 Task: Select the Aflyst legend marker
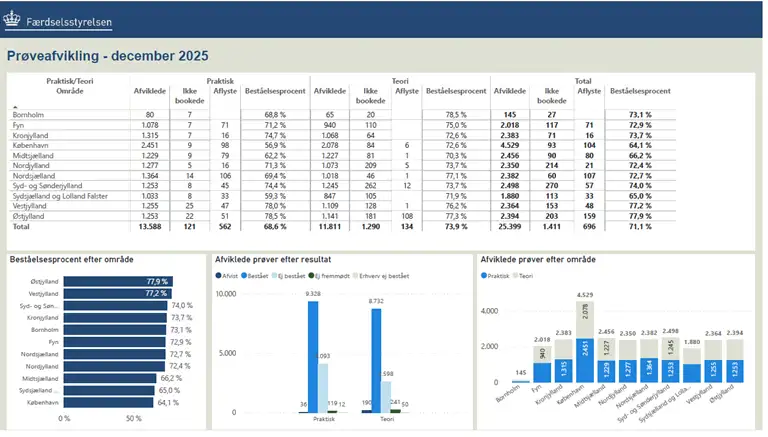[219, 275]
